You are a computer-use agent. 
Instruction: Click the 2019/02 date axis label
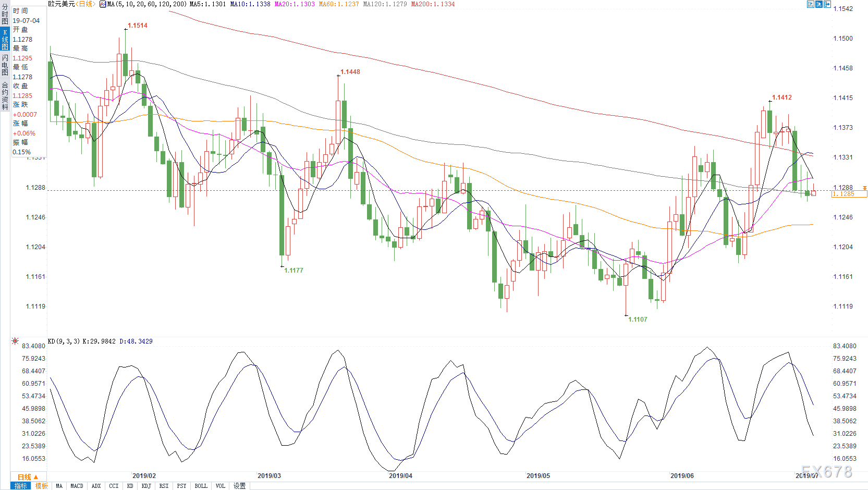(144, 476)
